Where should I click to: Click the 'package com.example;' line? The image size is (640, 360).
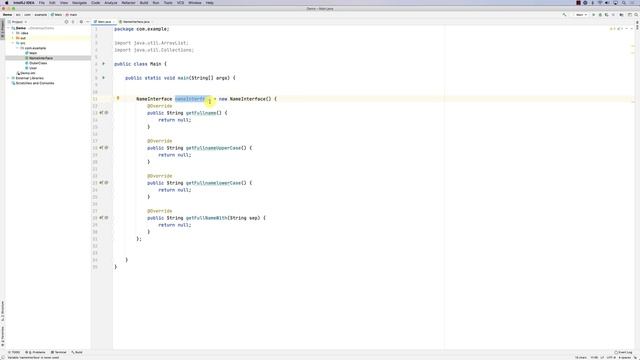[142, 29]
